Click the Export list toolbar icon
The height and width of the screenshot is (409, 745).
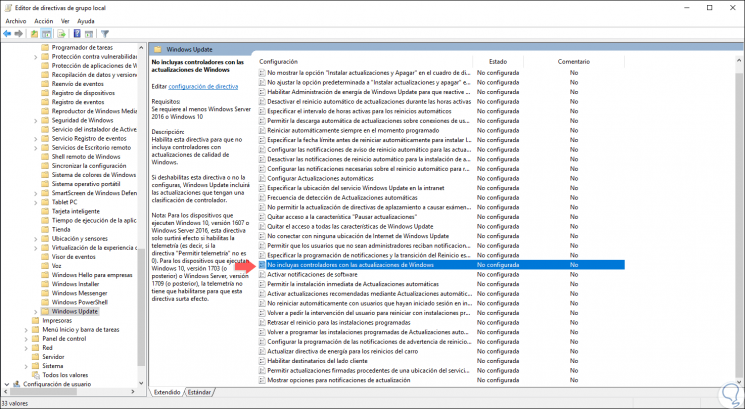(61, 34)
